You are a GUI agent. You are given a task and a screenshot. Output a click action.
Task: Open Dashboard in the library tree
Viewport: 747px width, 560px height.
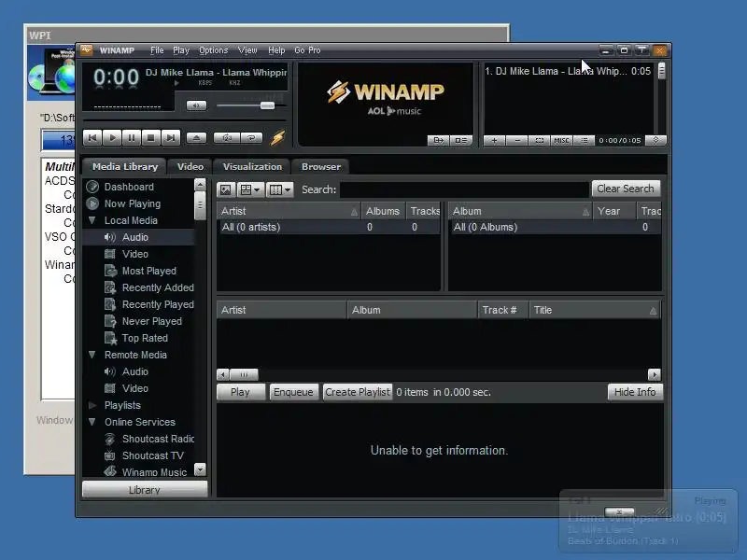(x=129, y=187)
